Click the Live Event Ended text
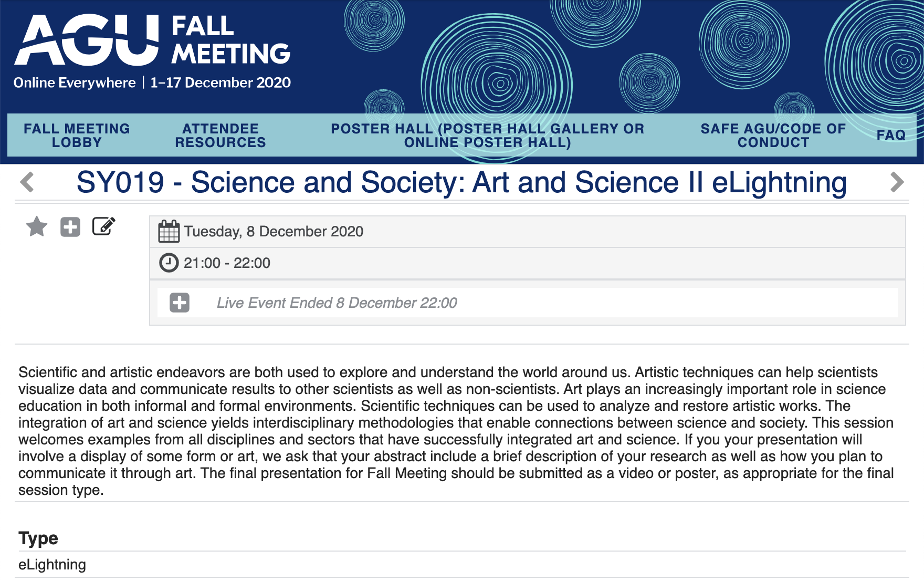Image resolution: width=924 pixels, height=581 pixels. tap(337, 303)
